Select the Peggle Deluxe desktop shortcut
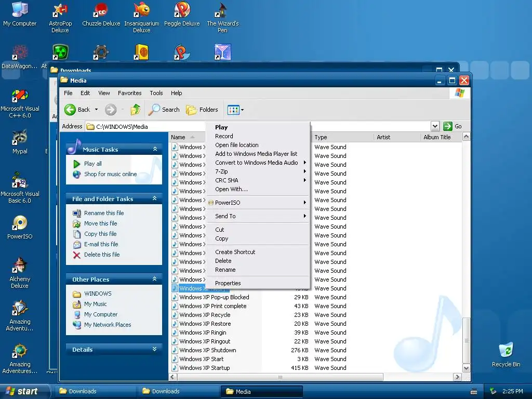Viewport: 532px width, 399px height. point(182,14)
